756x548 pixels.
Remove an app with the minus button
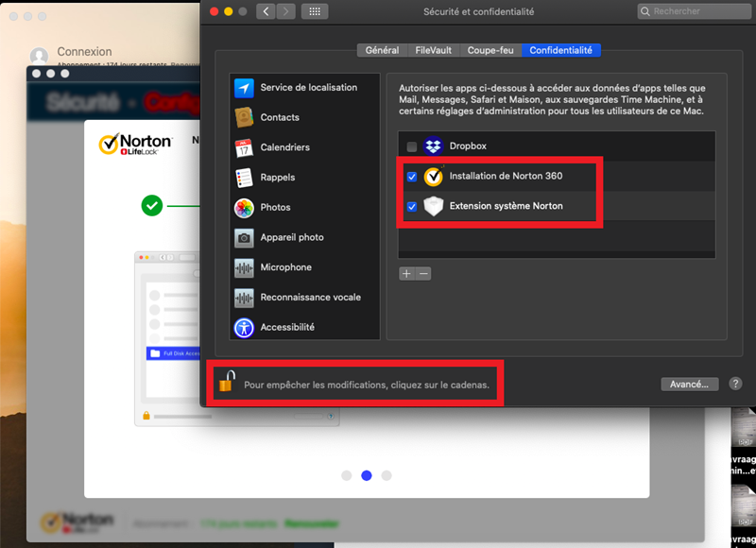point(423,274)
